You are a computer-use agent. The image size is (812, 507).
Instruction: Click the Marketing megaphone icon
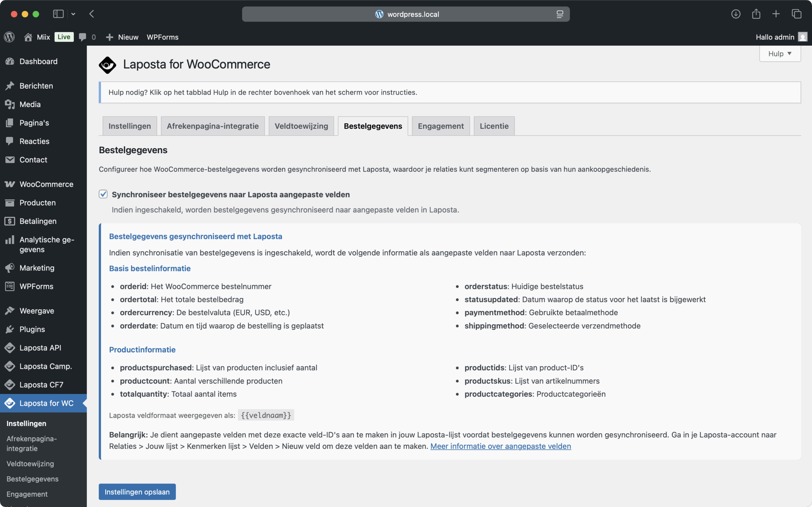pos(10,268)
